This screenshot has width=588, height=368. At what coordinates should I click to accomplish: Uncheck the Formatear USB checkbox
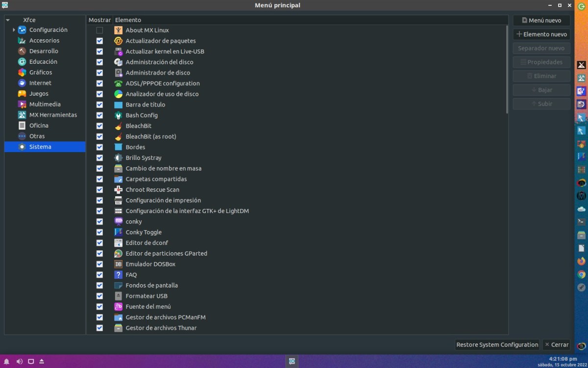[99, 296]
